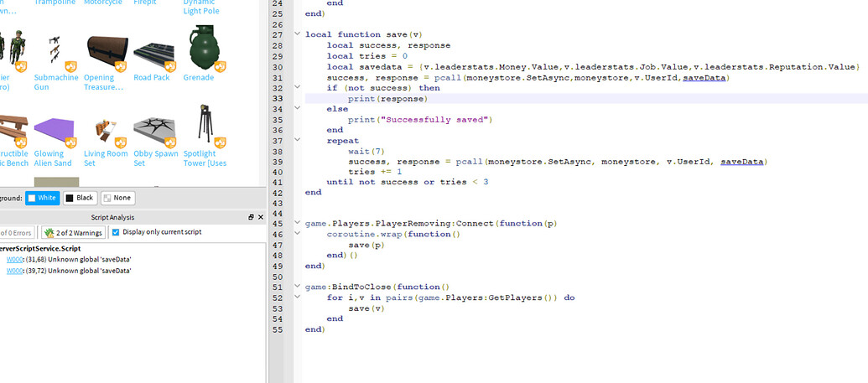Image resolution: width=868 pixels, height=383 pixels.
Task: Click the endorsed badge on Road Pack
Action: 170,67
